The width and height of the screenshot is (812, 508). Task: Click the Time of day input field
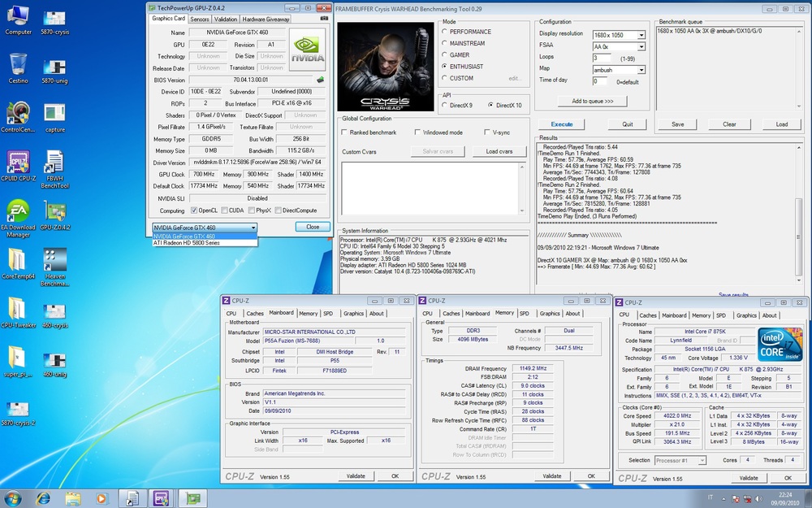pos(600,81)
